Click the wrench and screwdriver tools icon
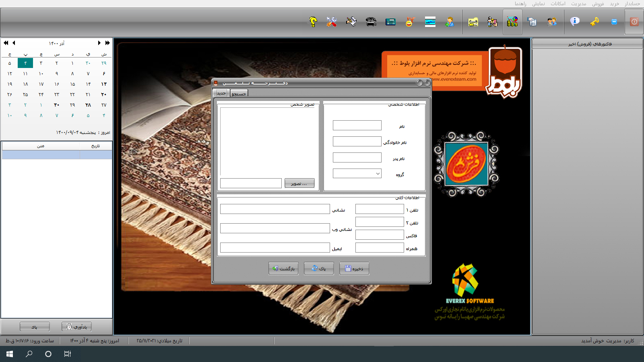644x362 pixels. pos(332,22)
